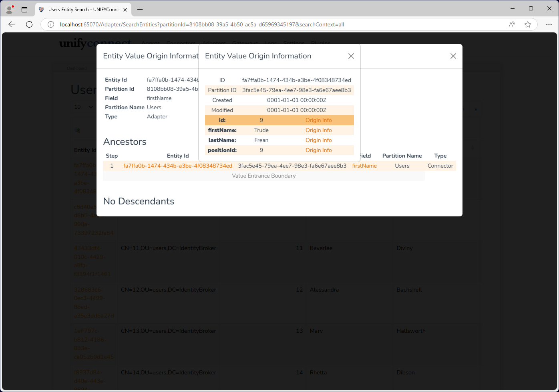Click Marv in the background users table
The image size is (559, 392).
click(x=316, y=331)
